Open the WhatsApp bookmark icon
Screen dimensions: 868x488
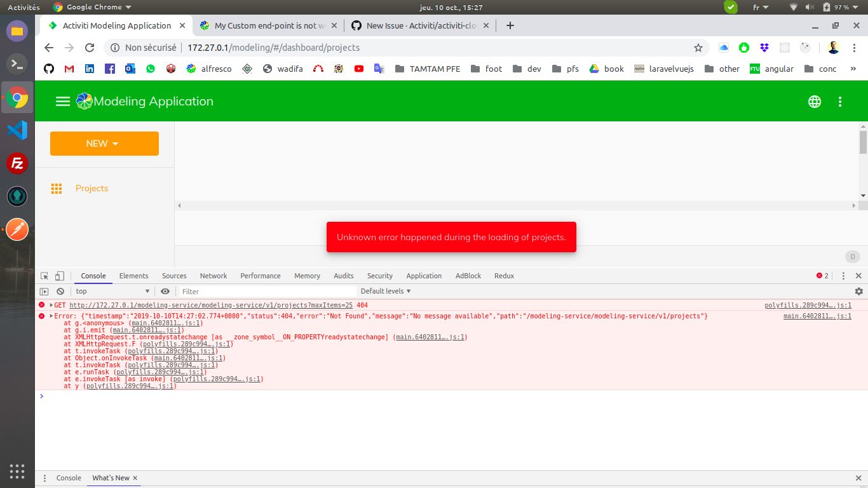pyautogui.click(x=151, y=69)
